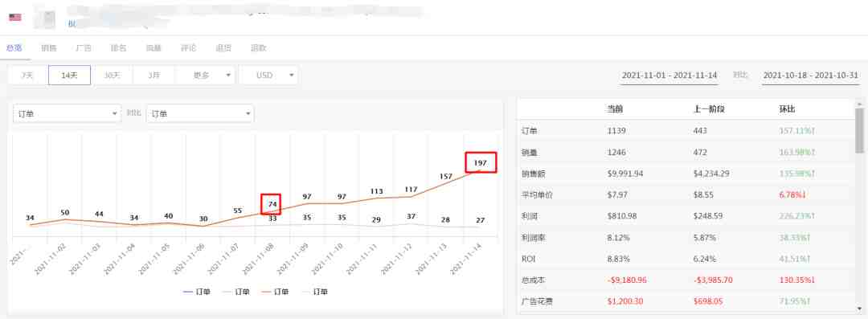Click the 197 data point on chart

(x=480, y=163)
